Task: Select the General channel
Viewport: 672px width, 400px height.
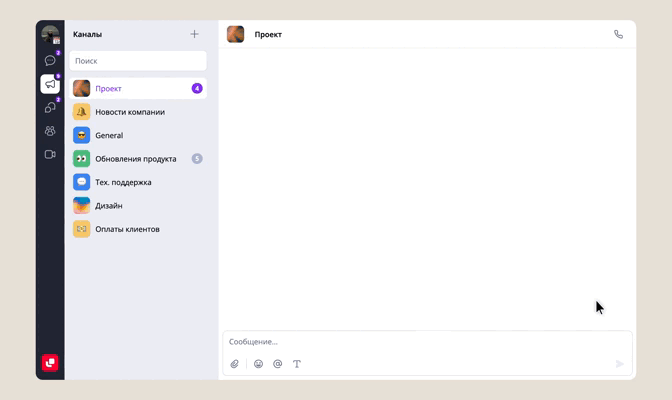Action: [109, 135]
